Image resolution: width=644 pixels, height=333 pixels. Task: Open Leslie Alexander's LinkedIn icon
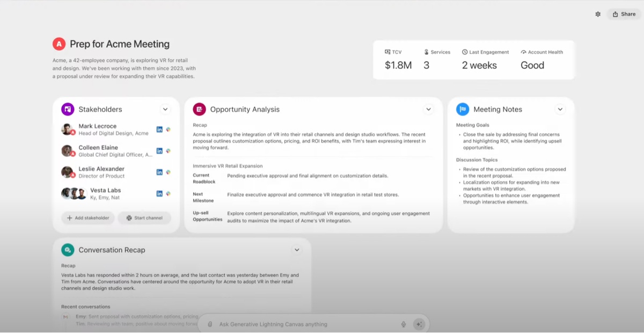click(159, 172)
